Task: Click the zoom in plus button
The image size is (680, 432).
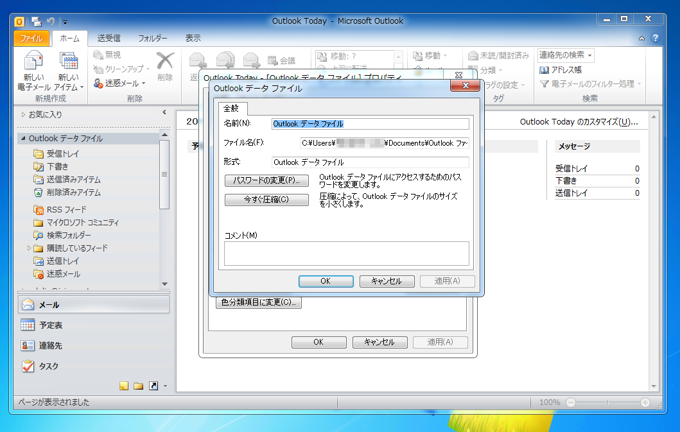Action: [x=645, y=403]
